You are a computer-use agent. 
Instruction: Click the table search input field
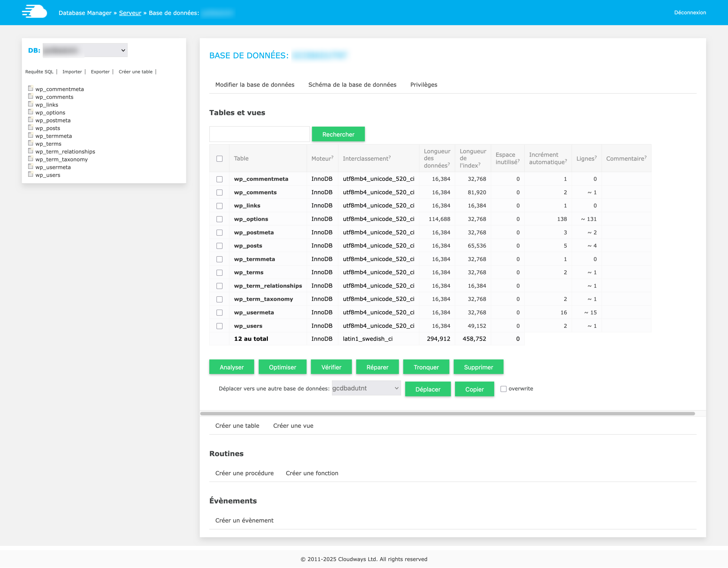pos(259,134)
